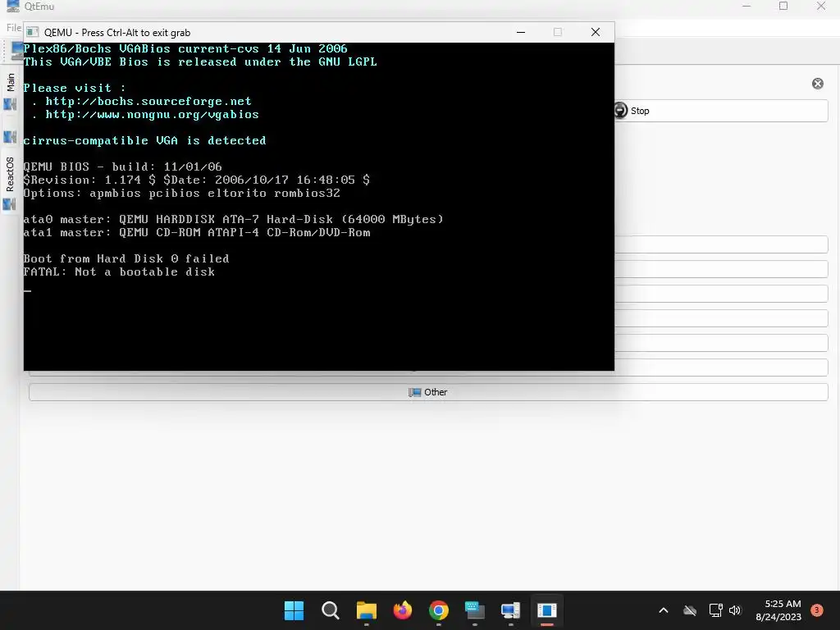Image resolution: width=840 pixels, height=630 pixels.
Task: Click the 'Options: apmbios pcibios' line
Action: pos(181,193)
